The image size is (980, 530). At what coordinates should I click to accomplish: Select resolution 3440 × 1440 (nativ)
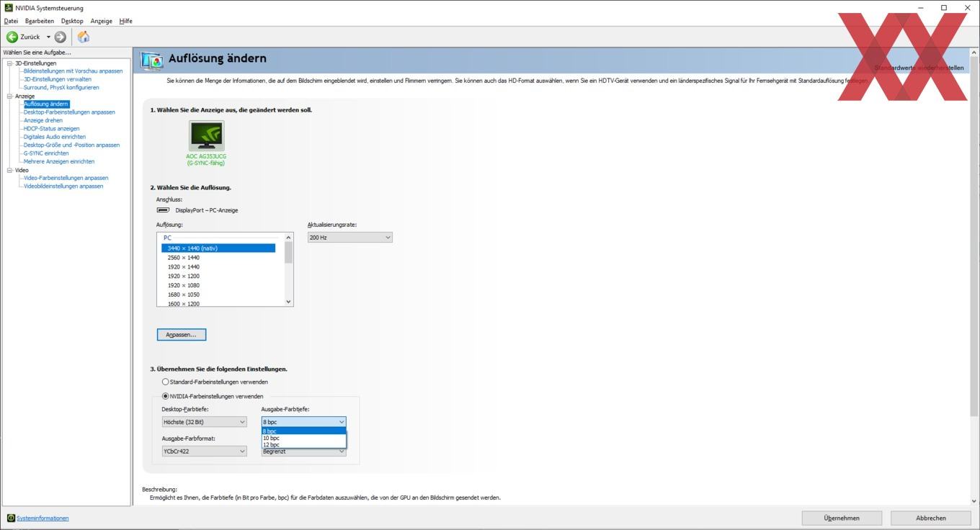pyautogui.click(x=218, y=248)
